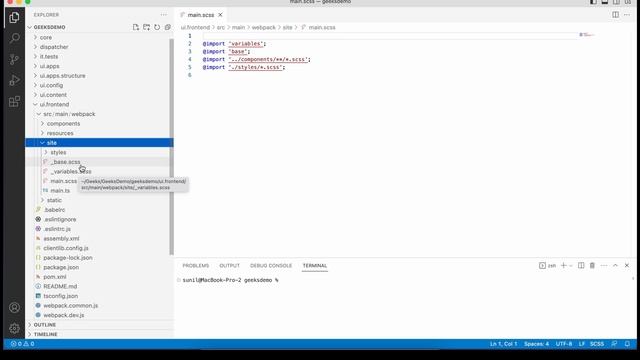Click the editor minimap preview

point(587,35)
